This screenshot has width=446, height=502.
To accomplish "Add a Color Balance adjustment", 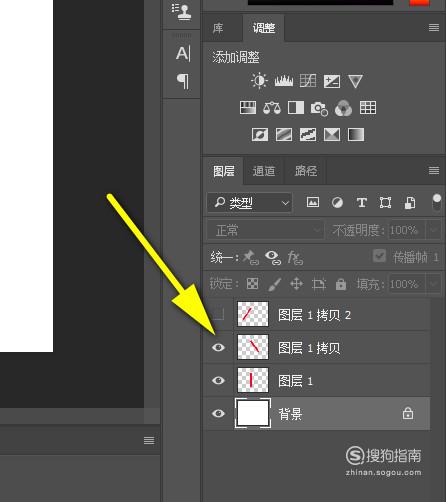I will coord(272,108).
